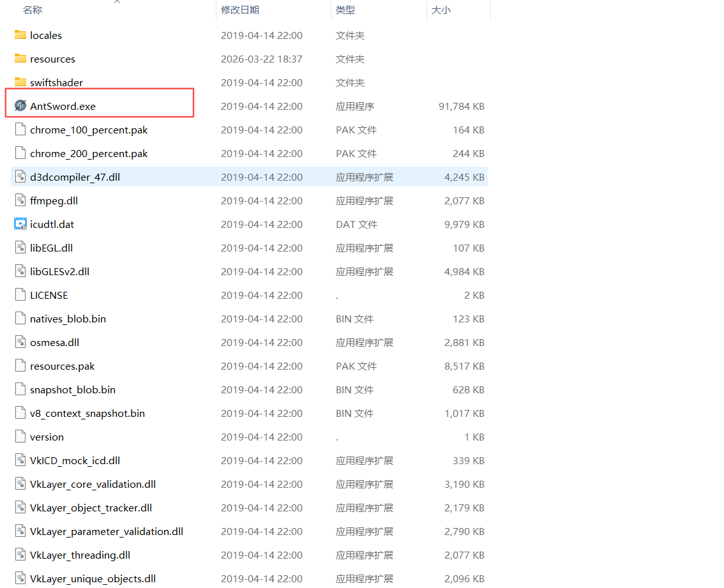
Task: Select the v8_context_snapshot.bin file name
Action: click(87, 414)
